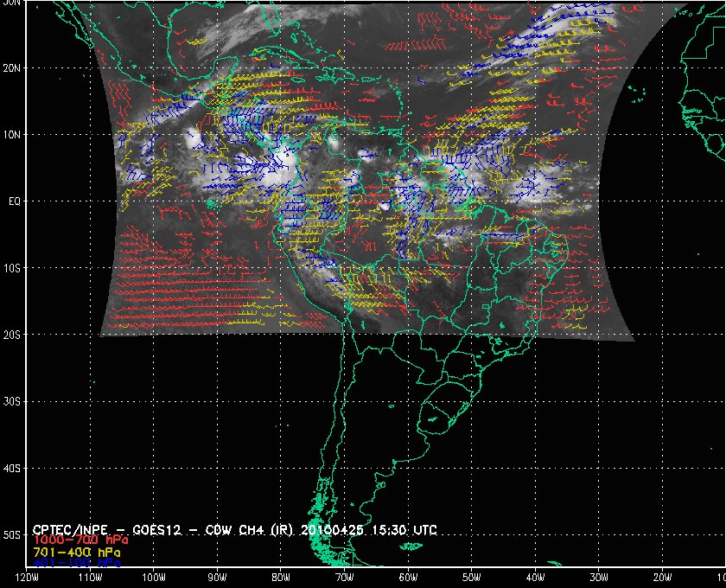Viewport: 726px width, 588px height.
Task: Click the yellow 701-400 hPa legend label
Action: [77, 553]
